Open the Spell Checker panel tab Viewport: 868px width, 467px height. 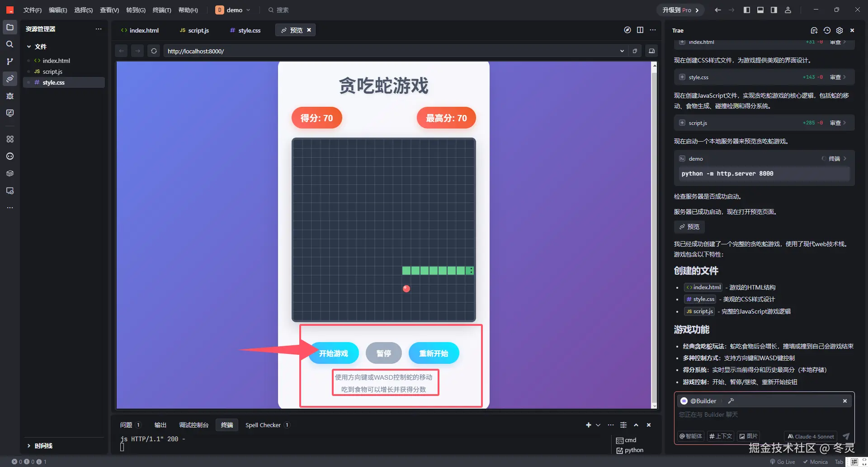pyautogui.click(x=263, y=425)
